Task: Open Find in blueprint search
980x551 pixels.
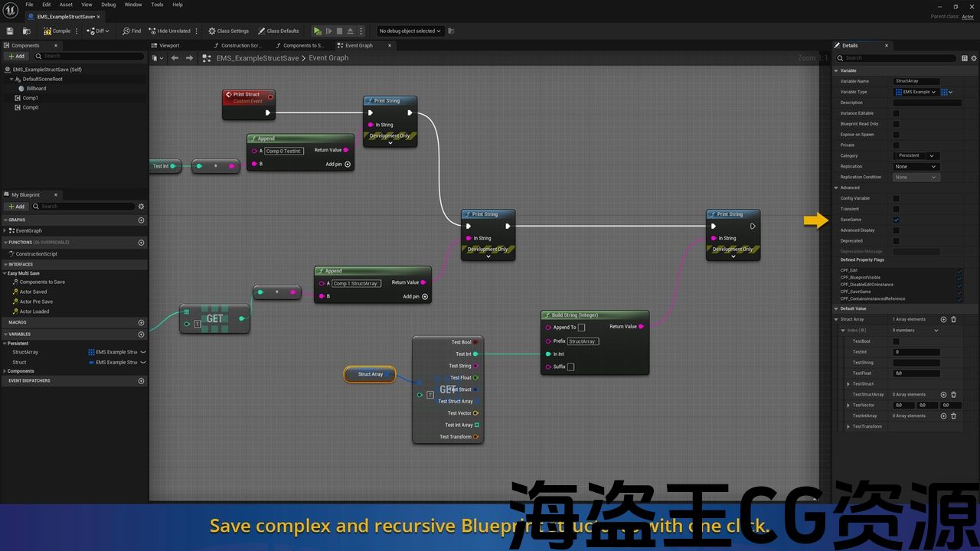Action: [132, 31]
